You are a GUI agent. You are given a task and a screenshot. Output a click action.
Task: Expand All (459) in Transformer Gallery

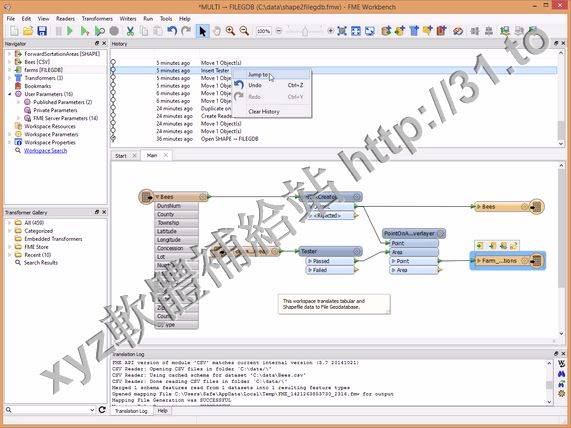pos(9,223)
